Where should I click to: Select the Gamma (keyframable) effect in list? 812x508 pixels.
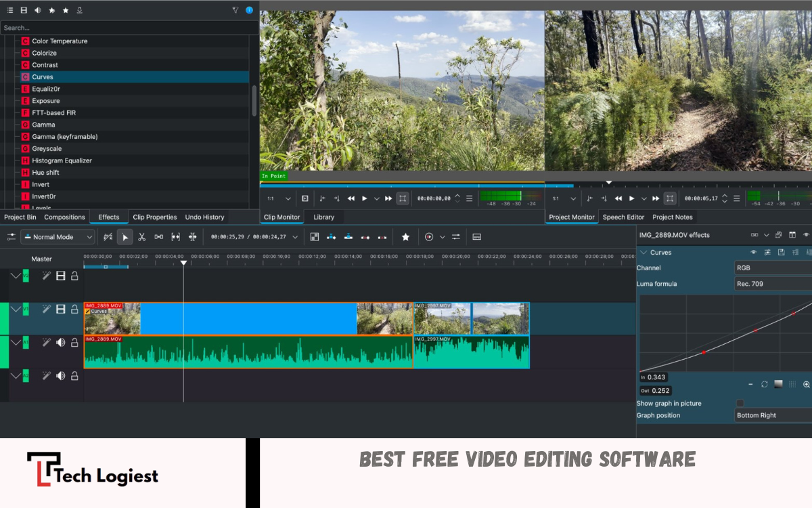64,137
